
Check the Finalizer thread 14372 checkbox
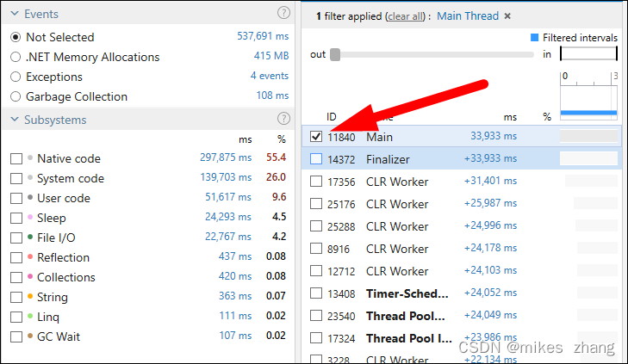point(316,159)
